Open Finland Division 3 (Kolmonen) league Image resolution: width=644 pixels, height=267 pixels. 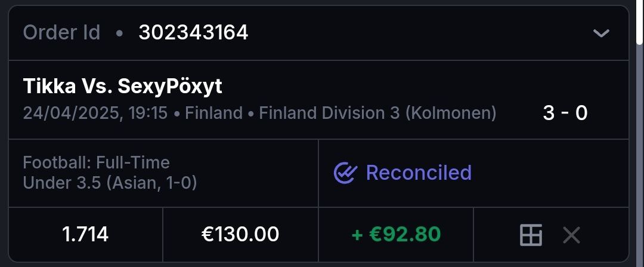(x=377, y=113)
